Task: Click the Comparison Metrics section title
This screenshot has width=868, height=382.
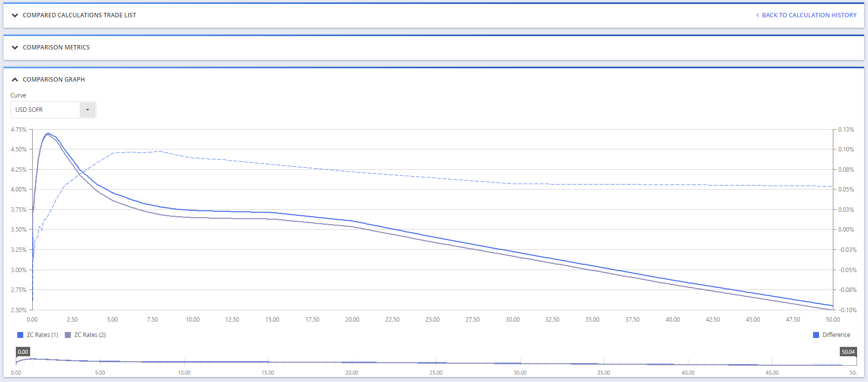Action: [56, 48]
